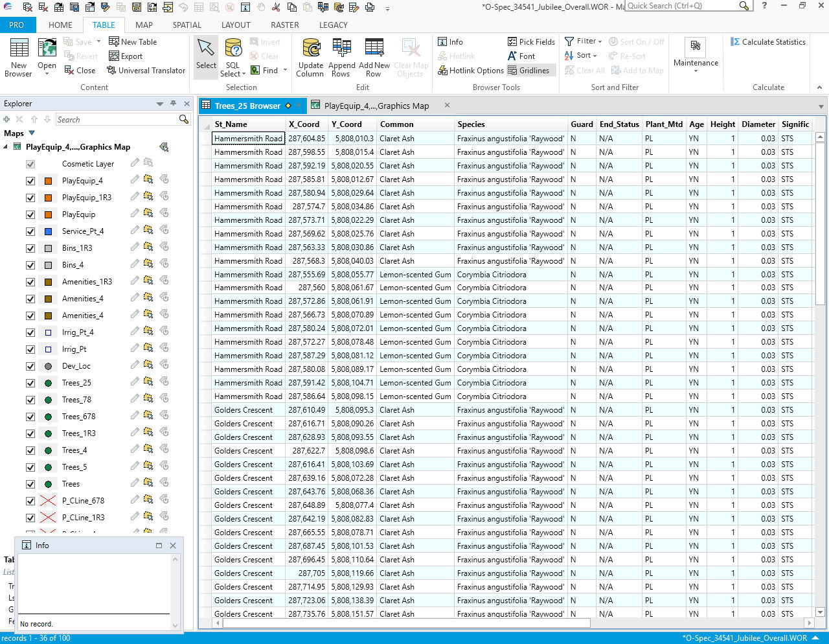Click the Height column header
This screenshot has width=829, height=644.
(x=722, y=124)
